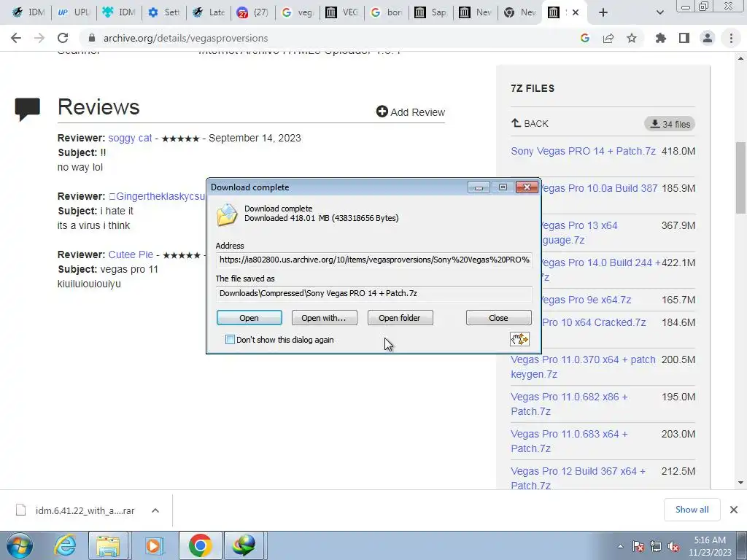Viewport: 747px width, 560px height.
Task: Click the share page icon
Action: click(x=608, y=38)
